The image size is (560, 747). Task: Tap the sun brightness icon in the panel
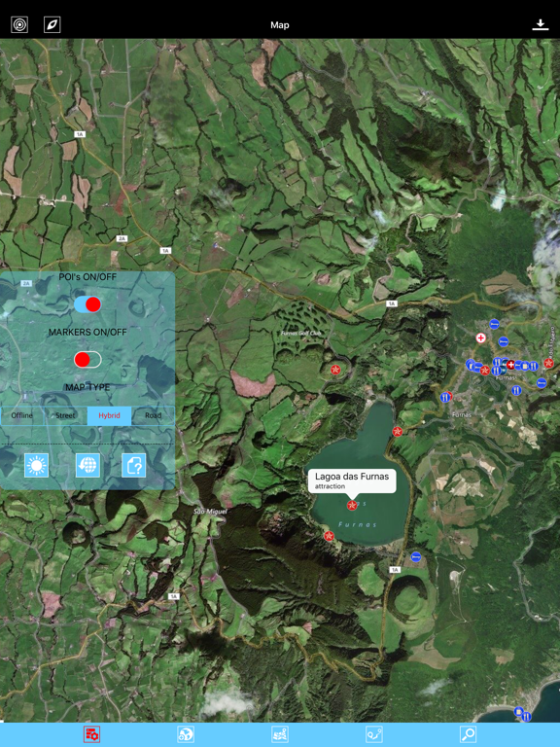click(37, 465)
